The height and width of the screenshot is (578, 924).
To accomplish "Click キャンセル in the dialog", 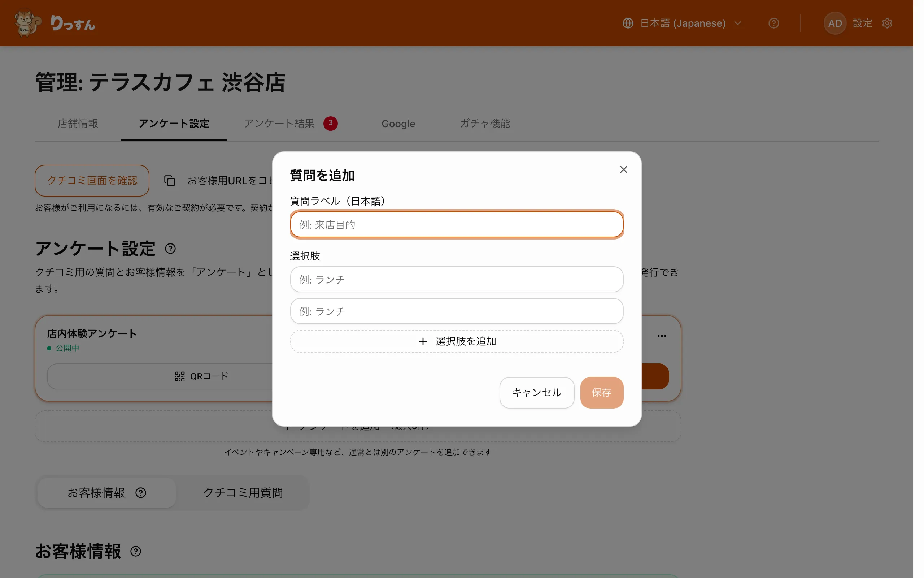I will click(536, 393).
